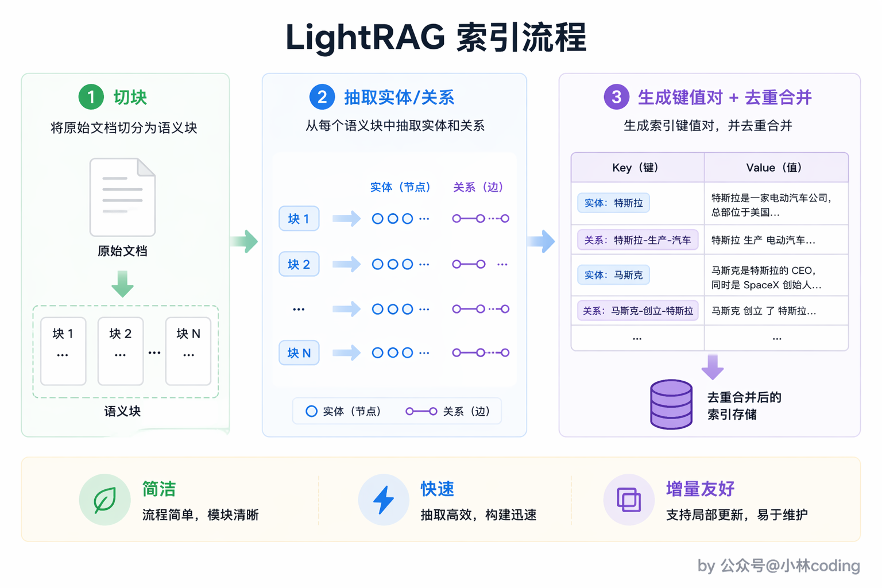Click the blue lightning bolt 快速 icon
The height and width of the screenshot is (588, 882).
[384, 500]
